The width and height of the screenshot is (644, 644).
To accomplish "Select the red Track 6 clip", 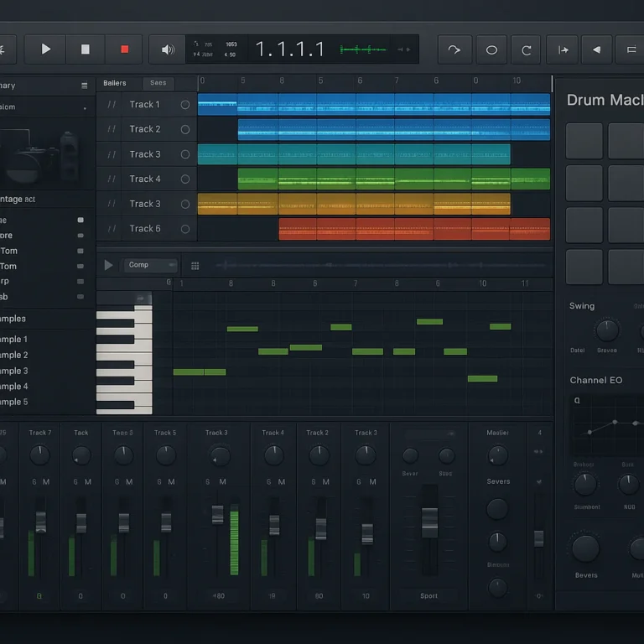I will point(414,229).
